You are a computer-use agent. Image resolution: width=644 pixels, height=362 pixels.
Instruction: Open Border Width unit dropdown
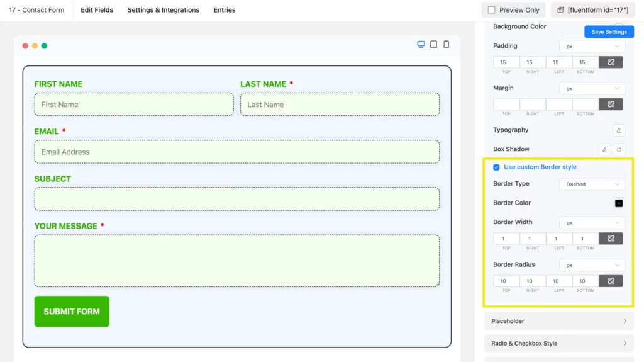[592, 222]
